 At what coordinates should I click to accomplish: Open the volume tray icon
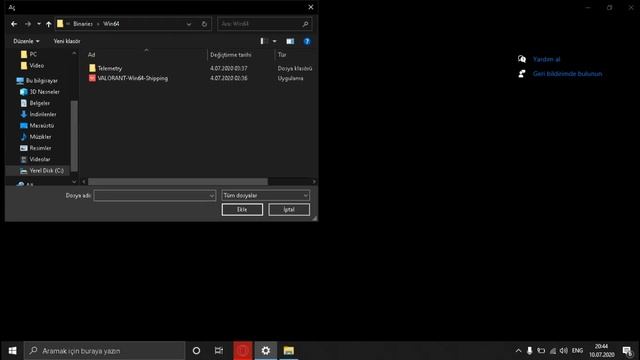pyautogui.click(x=564, y=351)
